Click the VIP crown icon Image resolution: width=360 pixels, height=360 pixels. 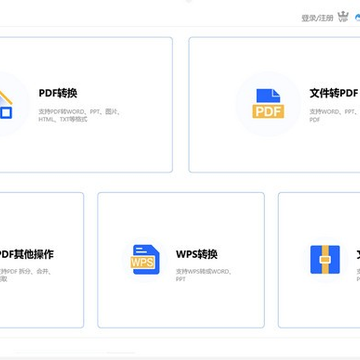click(x=343, y=17)
